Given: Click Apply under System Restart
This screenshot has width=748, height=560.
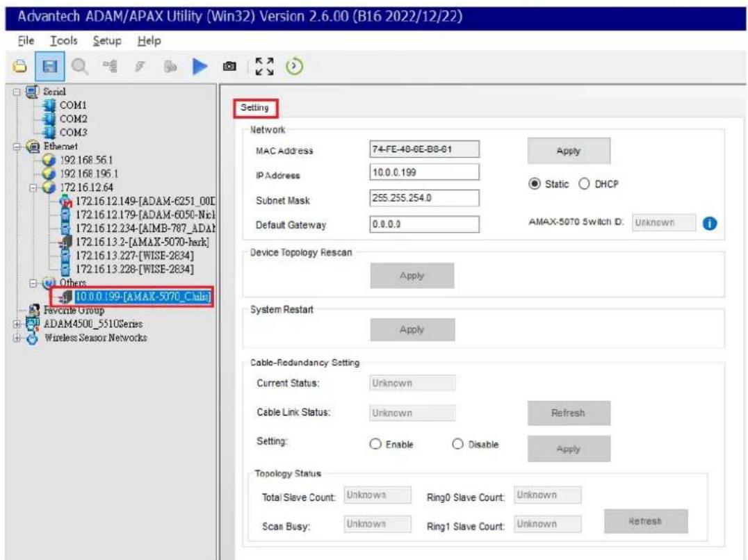Looking at the screenshot, I should (412, 329).
